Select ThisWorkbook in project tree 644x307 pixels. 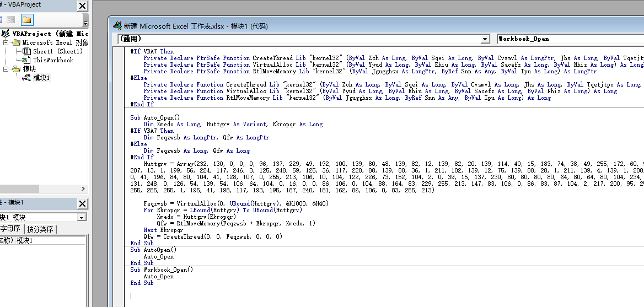point(53,60)
